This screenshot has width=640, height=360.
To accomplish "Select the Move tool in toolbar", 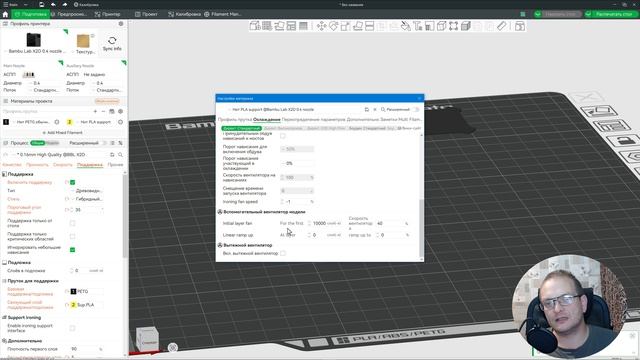I will point(322,27).
